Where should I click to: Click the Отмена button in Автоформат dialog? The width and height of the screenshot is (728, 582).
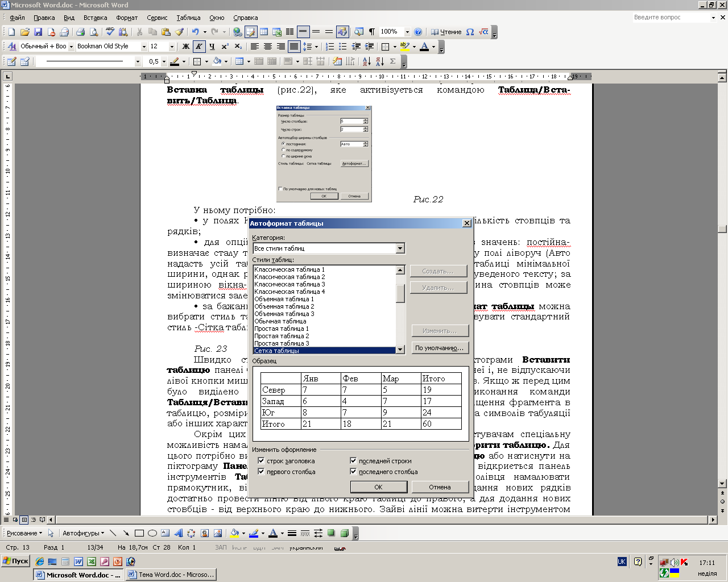pyautogui.click(x=440, y=487)
